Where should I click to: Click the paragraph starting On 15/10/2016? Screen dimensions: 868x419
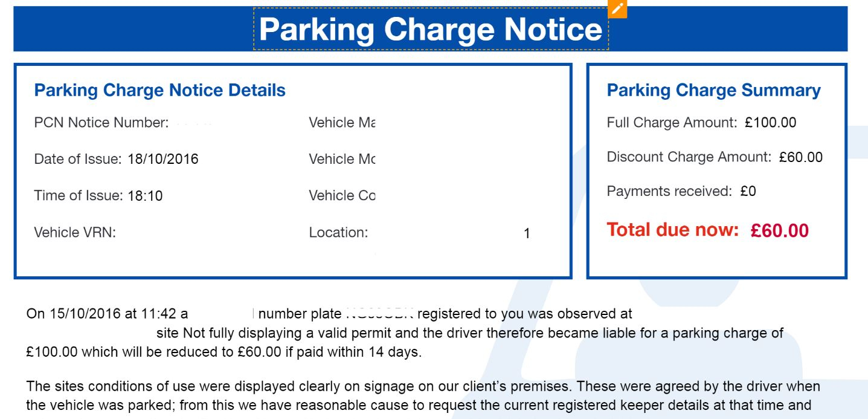[405, 333]
